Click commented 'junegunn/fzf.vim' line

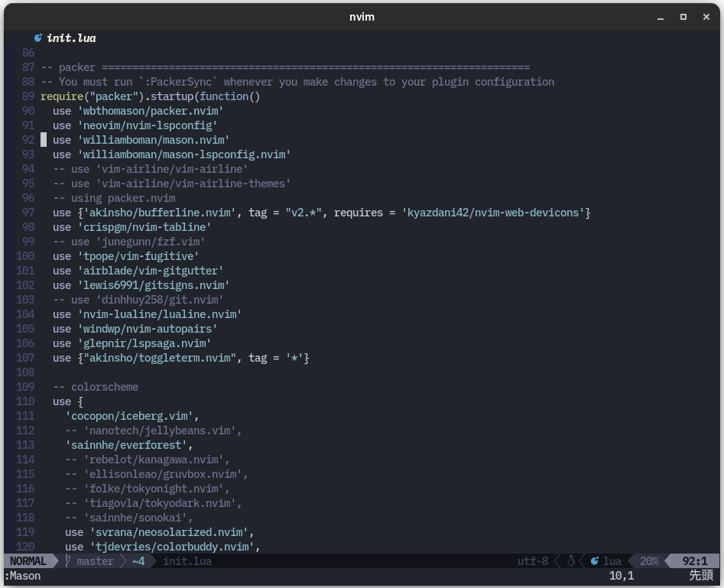click(x=129, y=242)
